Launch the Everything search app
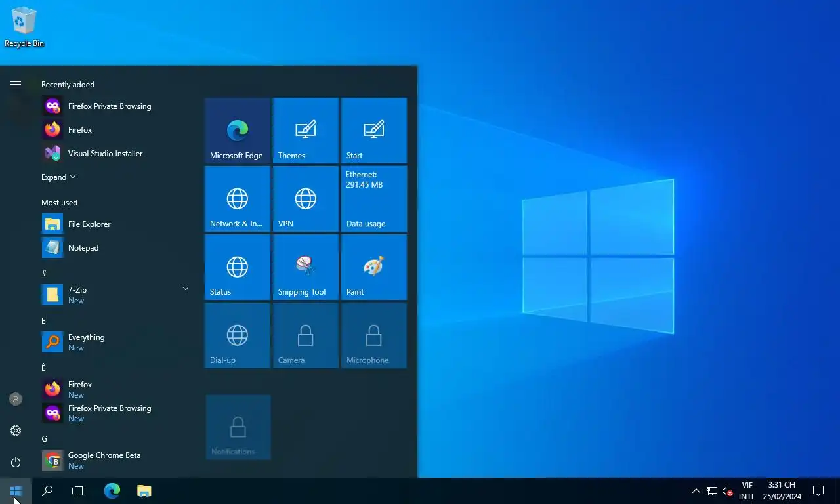This screenshot has width=840, height=504. click(117, 342)
